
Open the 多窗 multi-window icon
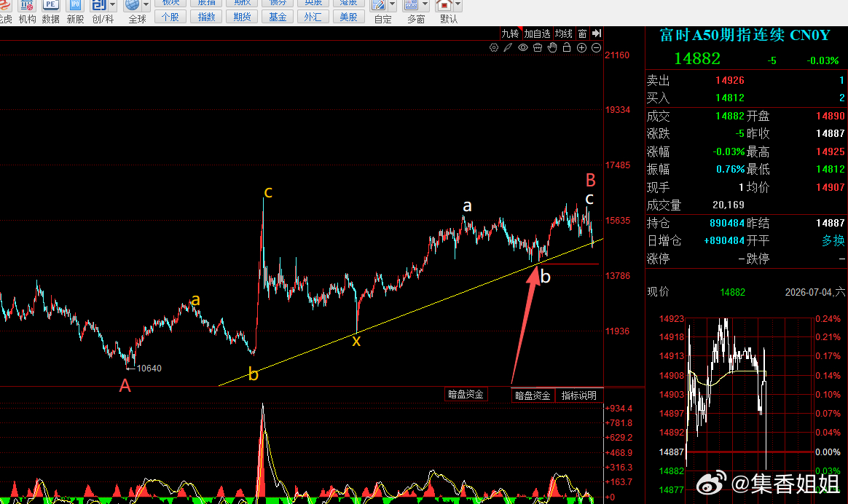[412, 7]
